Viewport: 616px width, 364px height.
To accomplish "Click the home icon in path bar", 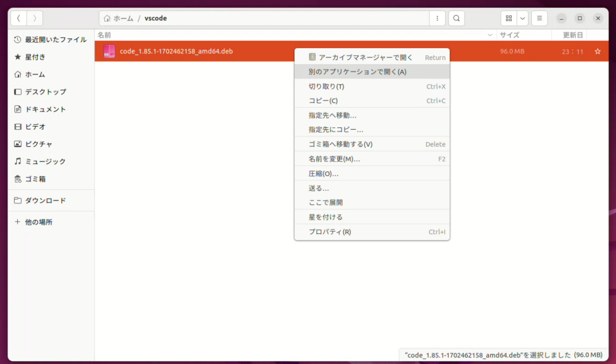I will [107, 18].
